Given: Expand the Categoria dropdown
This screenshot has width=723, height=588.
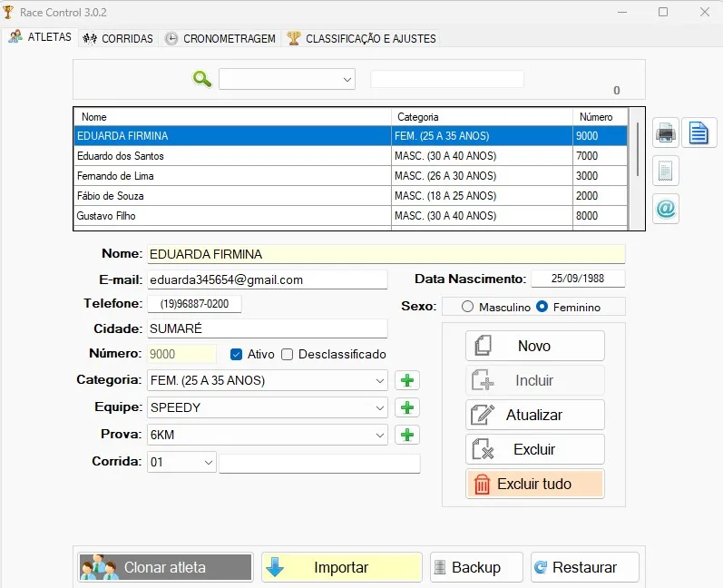Looking at the screenshot, I should [x=378, y=380].
